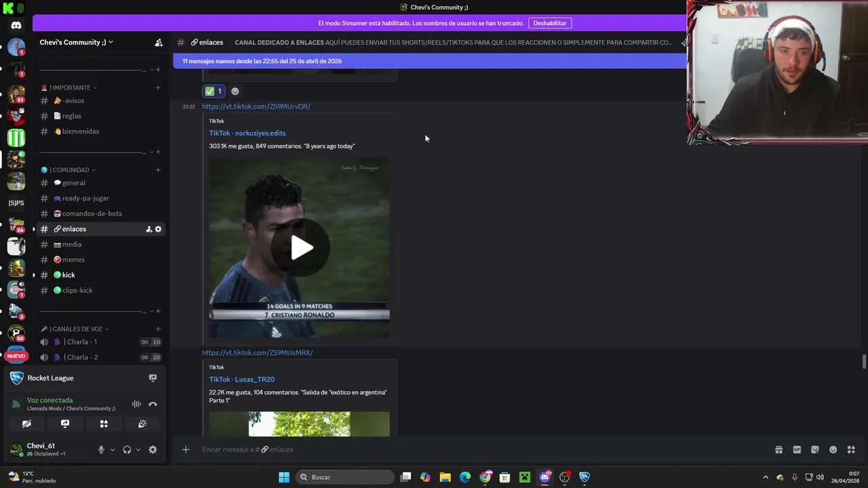Stream Rocket League screen share icon

coord(153,378)
